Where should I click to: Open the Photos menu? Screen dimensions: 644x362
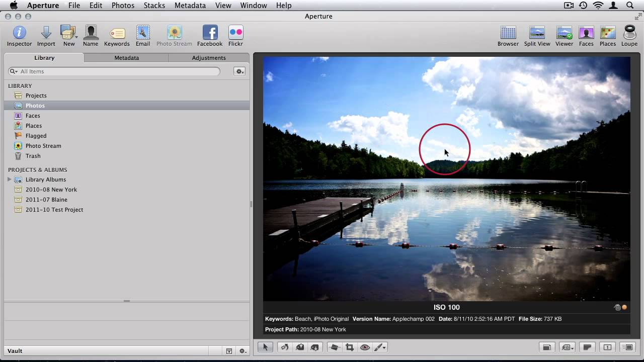pos(123,6)
